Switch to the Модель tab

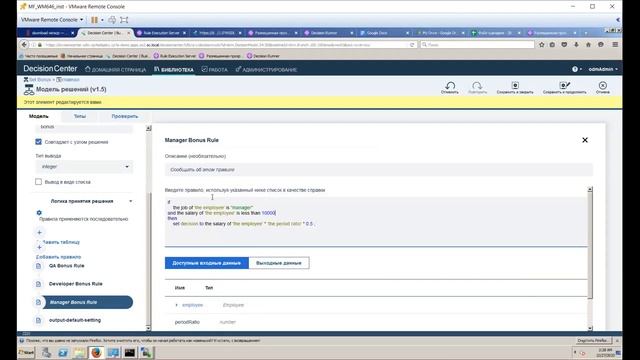[x=39, y=116]
